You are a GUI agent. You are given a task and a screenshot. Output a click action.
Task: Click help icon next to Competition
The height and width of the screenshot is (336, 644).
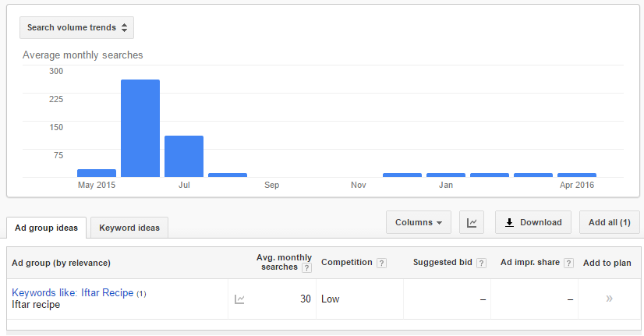[x=381, y=263]
